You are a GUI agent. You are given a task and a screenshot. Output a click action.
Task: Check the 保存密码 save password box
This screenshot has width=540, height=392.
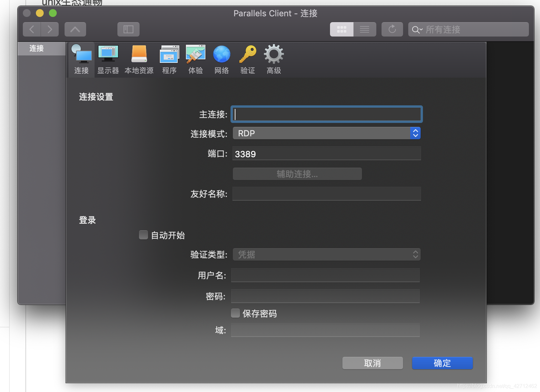pyautogui.click(x=235, y=313)
